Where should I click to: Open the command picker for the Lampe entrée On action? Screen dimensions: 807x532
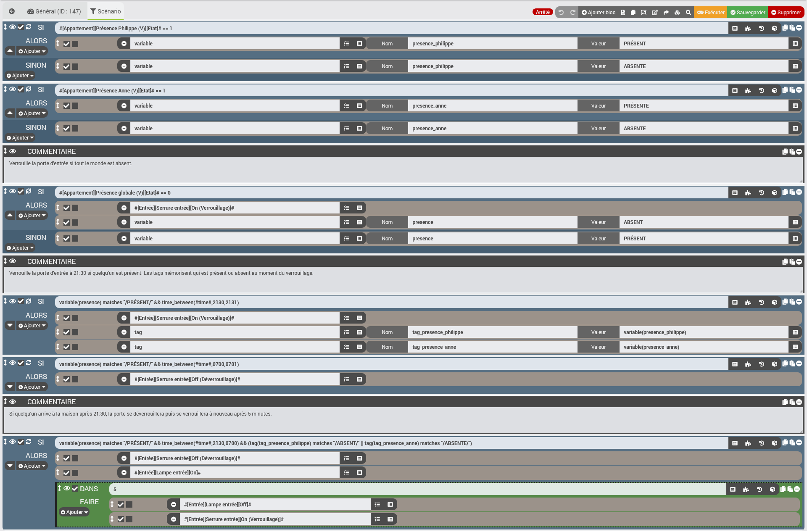[359, 473]
